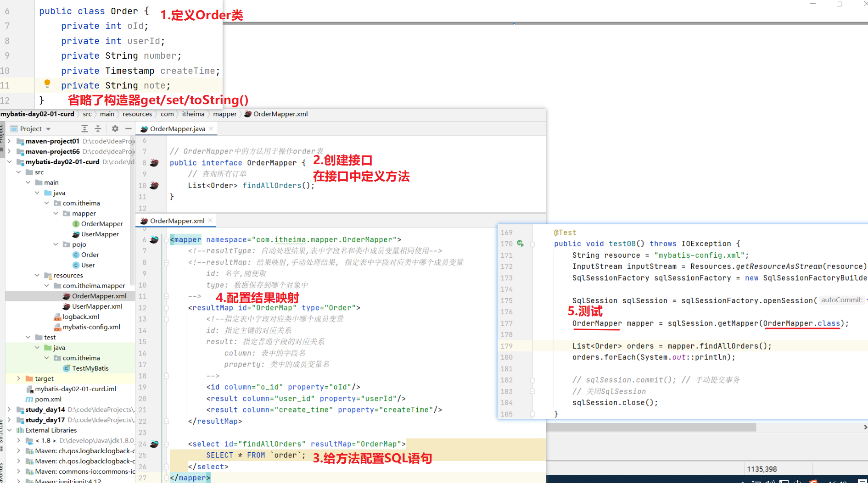The image size is (868, 483).
Task: Click MyBatis gutter icon on XML mapper line 6
Action: click(x=154, y=240)
